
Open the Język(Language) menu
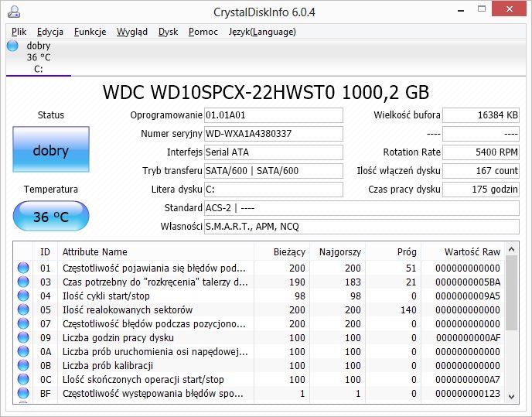pyautogui.click(x=262, y=32)
